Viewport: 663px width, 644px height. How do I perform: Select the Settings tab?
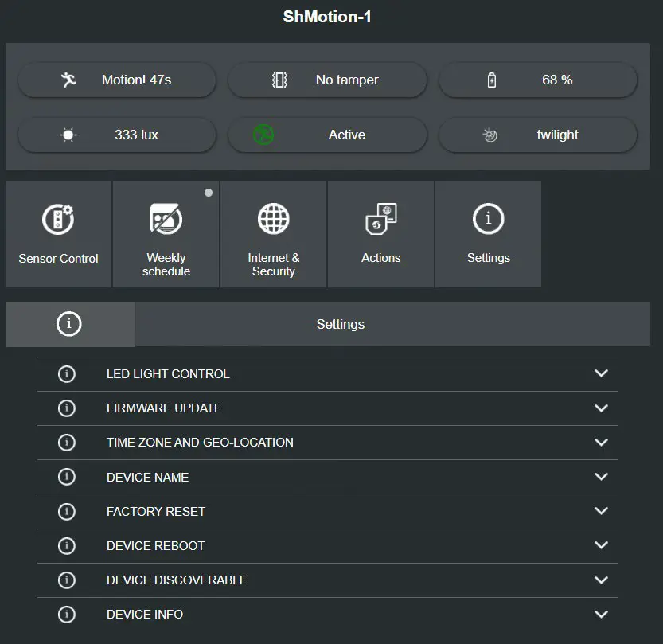pyautogui.click(x=341, y=324)
